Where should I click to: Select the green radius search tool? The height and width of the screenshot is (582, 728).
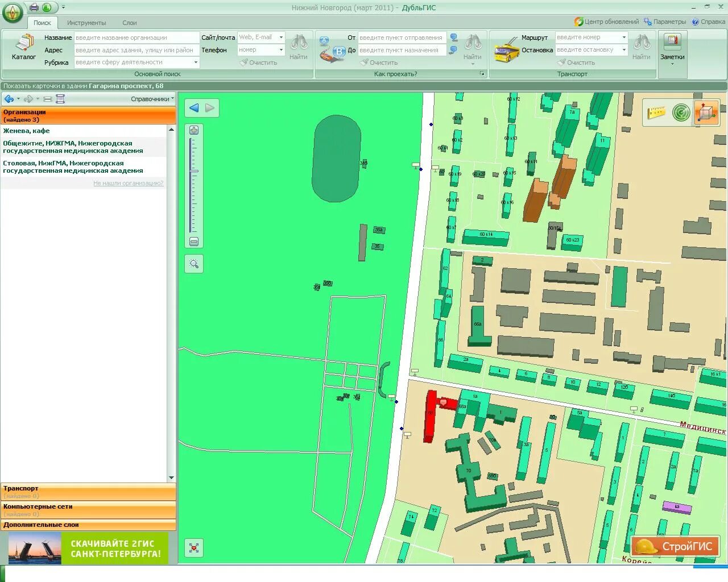pos(681,113)
